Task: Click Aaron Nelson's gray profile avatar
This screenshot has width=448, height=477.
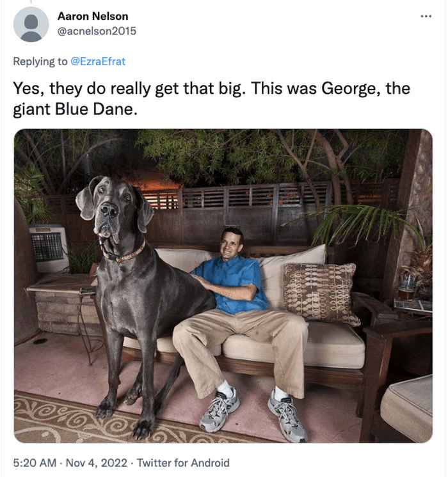Action: click(31, 24)
